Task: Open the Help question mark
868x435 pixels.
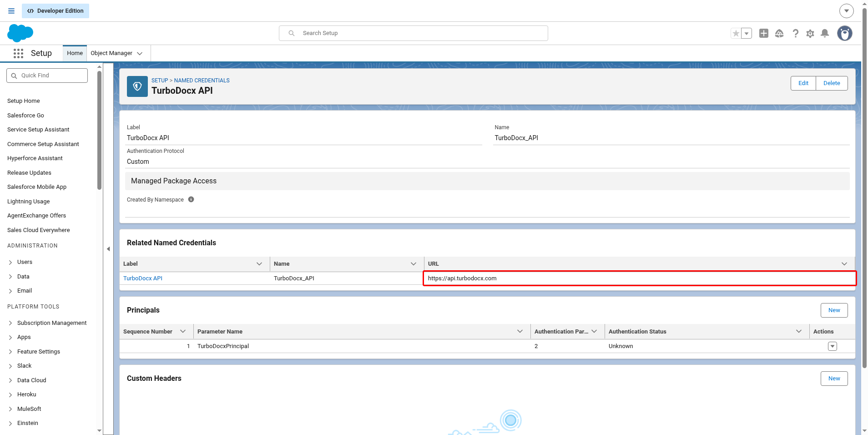Action: [x=795, y=33]
